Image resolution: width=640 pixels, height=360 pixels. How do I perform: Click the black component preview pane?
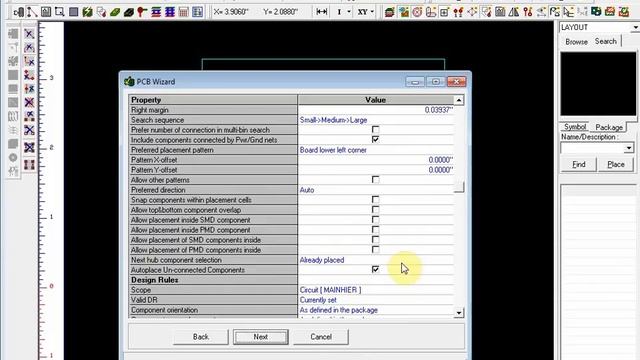click(598, 84)
